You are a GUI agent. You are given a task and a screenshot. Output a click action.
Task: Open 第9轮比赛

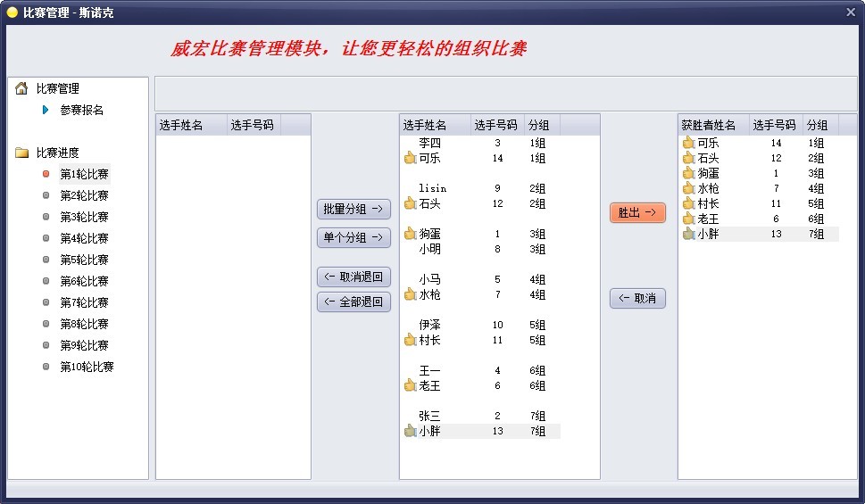click(85, 345)
